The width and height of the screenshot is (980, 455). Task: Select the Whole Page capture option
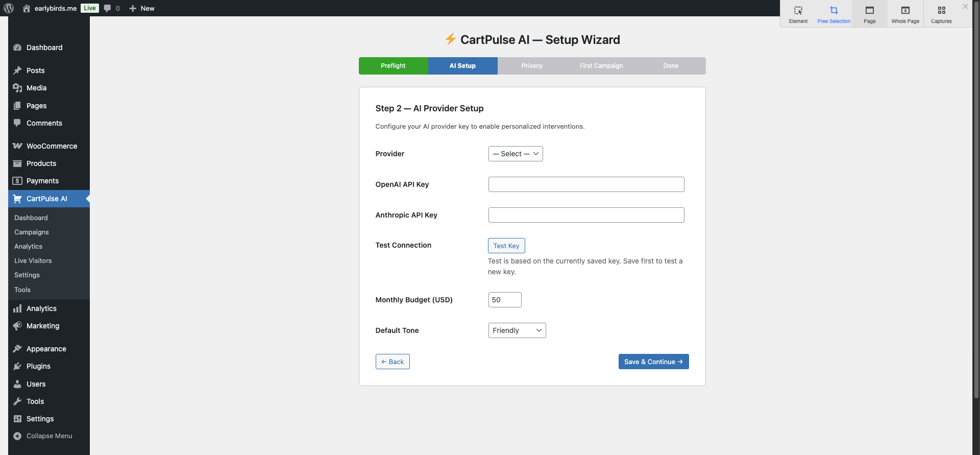click(905, 14)
